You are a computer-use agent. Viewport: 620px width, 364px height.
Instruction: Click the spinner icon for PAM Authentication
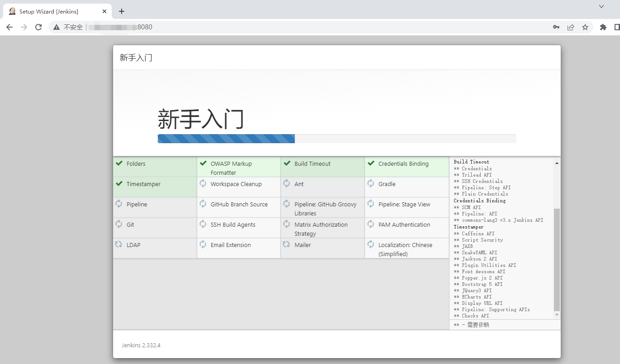(x=371, y=224)
